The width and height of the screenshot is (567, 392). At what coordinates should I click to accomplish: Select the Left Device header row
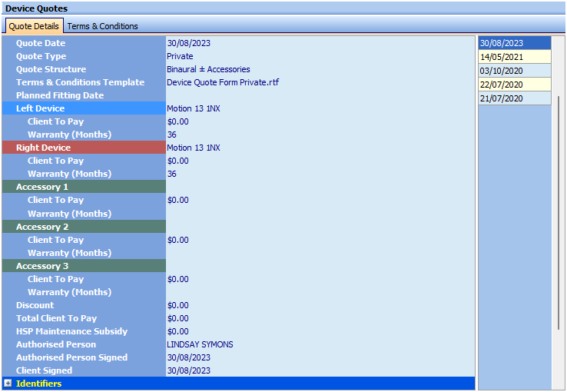pos(84,108)
